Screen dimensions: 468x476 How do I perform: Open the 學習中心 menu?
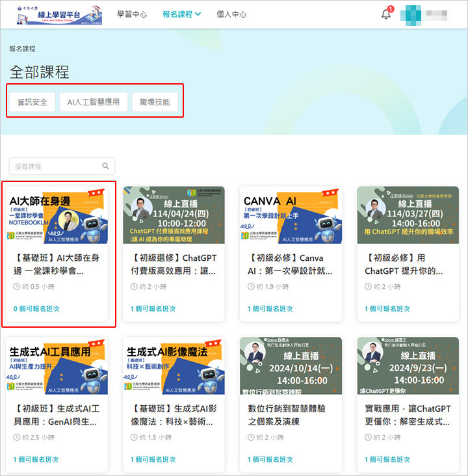[x=132, y=14]
